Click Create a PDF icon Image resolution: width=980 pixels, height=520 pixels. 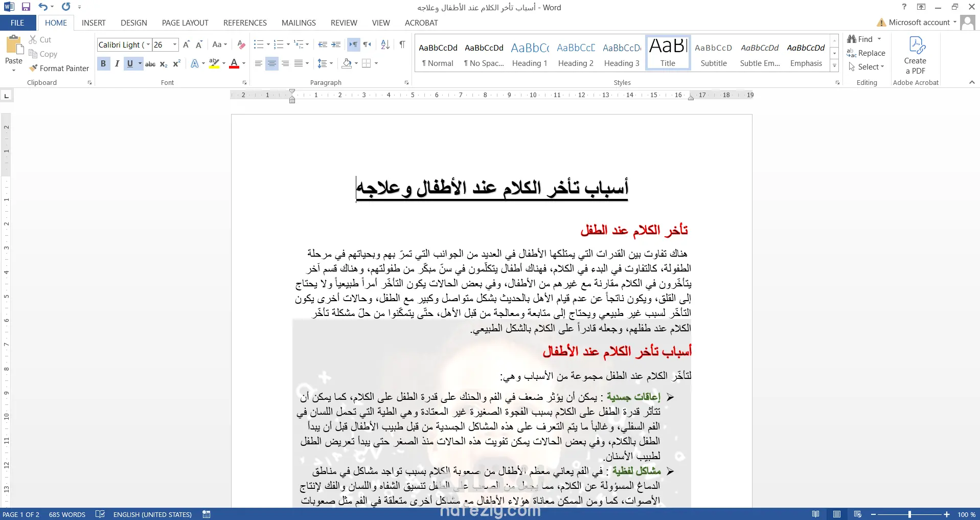tap(916, 55)
